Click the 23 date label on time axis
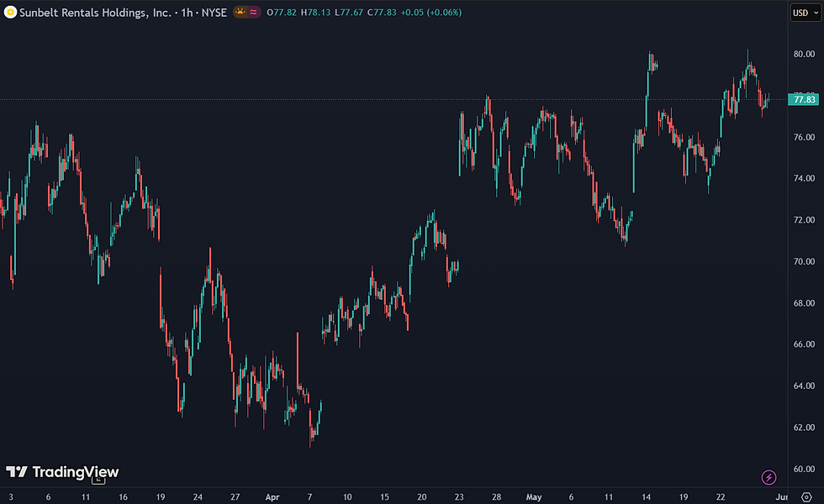This screenshot has height=504, width=824. click(x=459, y=496)
